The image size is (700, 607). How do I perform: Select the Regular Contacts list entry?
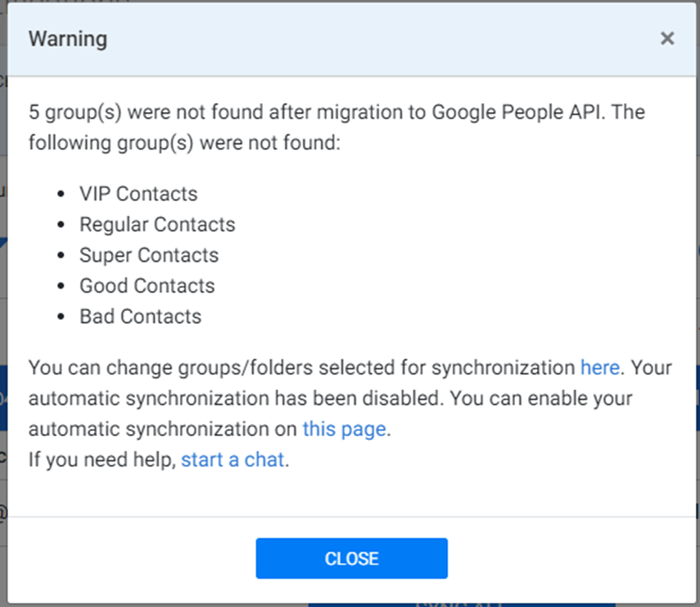(x=156, y=224)
